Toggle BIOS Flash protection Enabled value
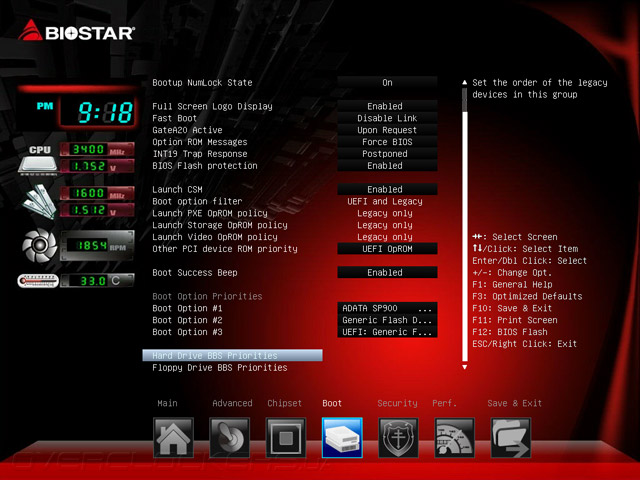 [387, 165]
